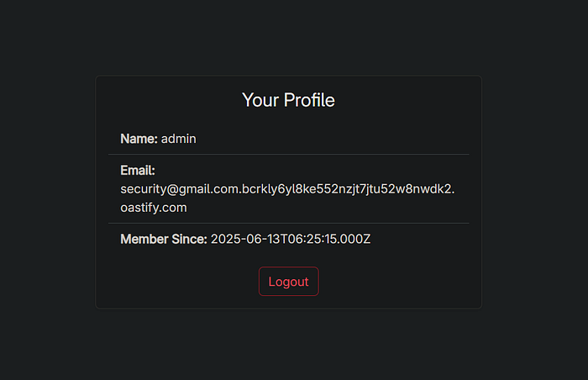Click the "Your Profile" heading
Screen dimensions: 588x380
288,100
